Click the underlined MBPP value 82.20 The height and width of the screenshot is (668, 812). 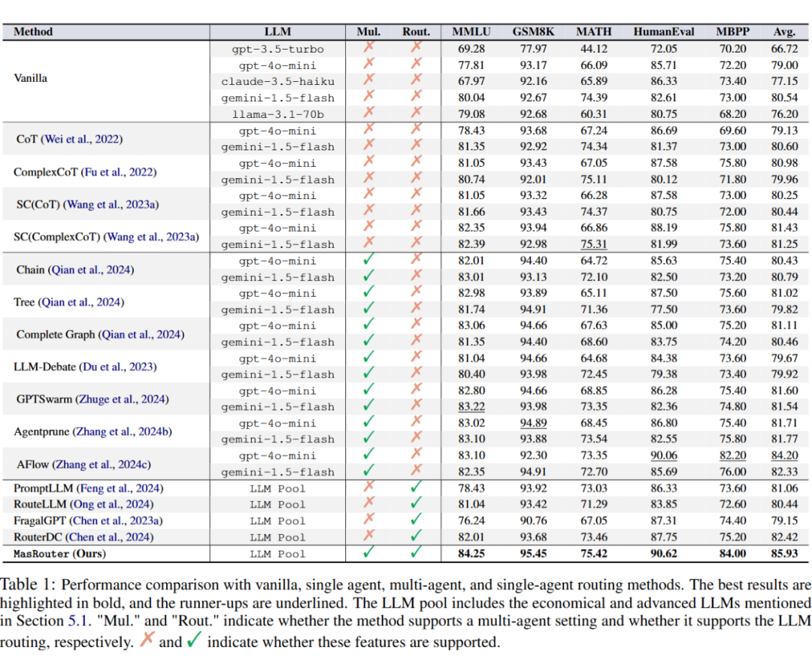[733, 455]
